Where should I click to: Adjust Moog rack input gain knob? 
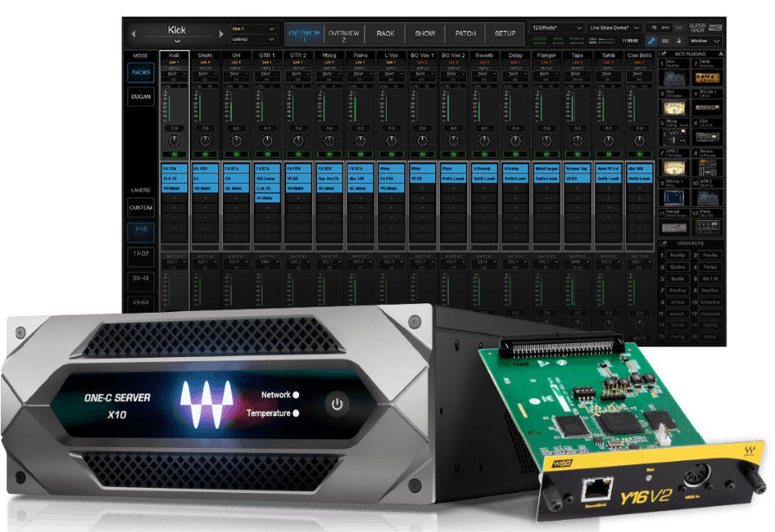(329, 140)
